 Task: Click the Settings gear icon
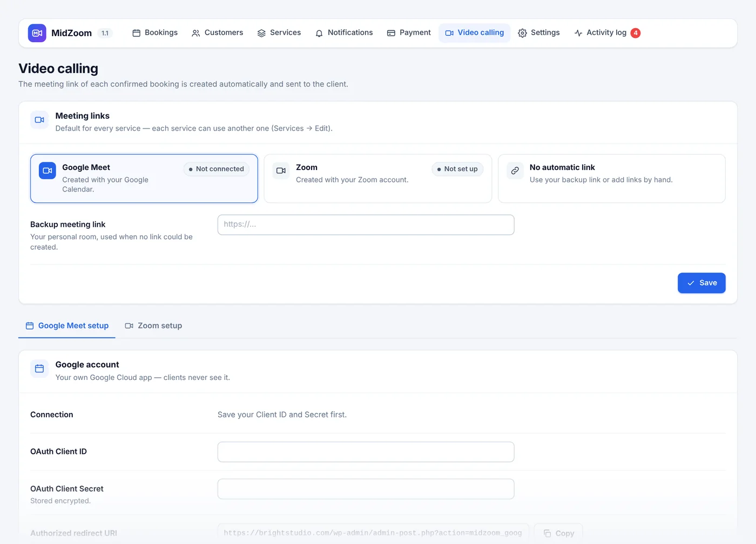click(522, 33)
